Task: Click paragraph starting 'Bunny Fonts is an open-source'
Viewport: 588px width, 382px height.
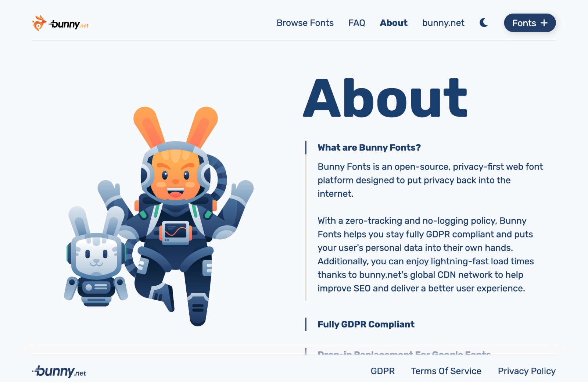Action: point(430,180)
